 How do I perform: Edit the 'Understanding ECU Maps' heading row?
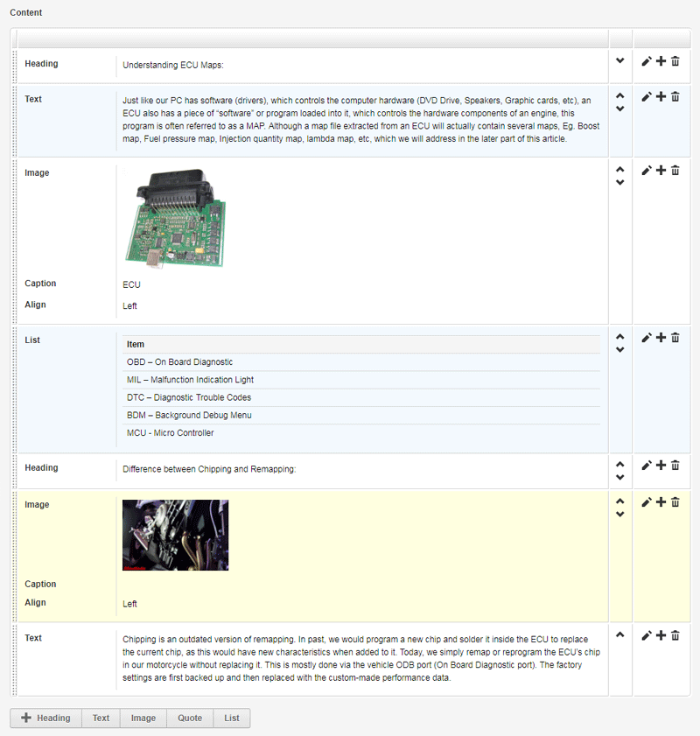[647, 61]
